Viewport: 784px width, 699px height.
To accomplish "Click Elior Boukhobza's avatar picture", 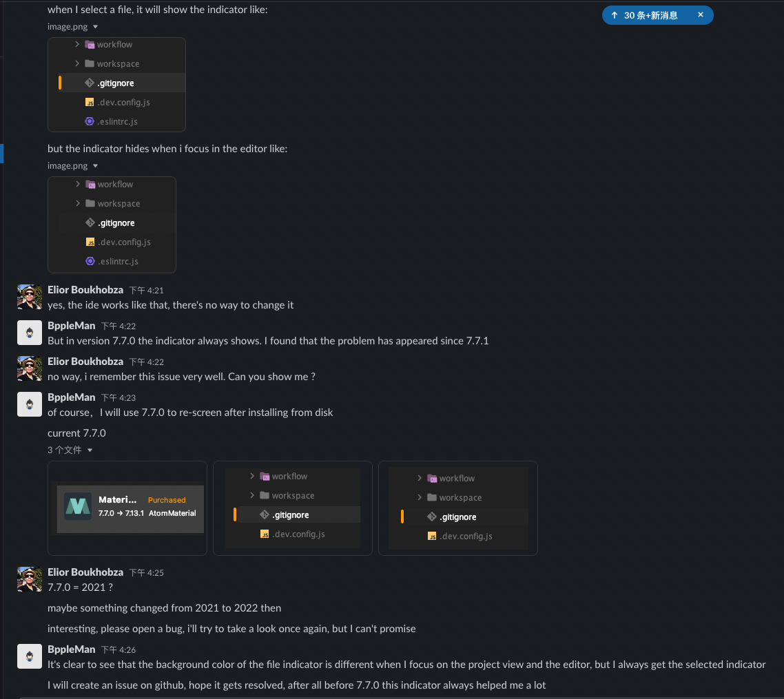I will pos(29,297).
